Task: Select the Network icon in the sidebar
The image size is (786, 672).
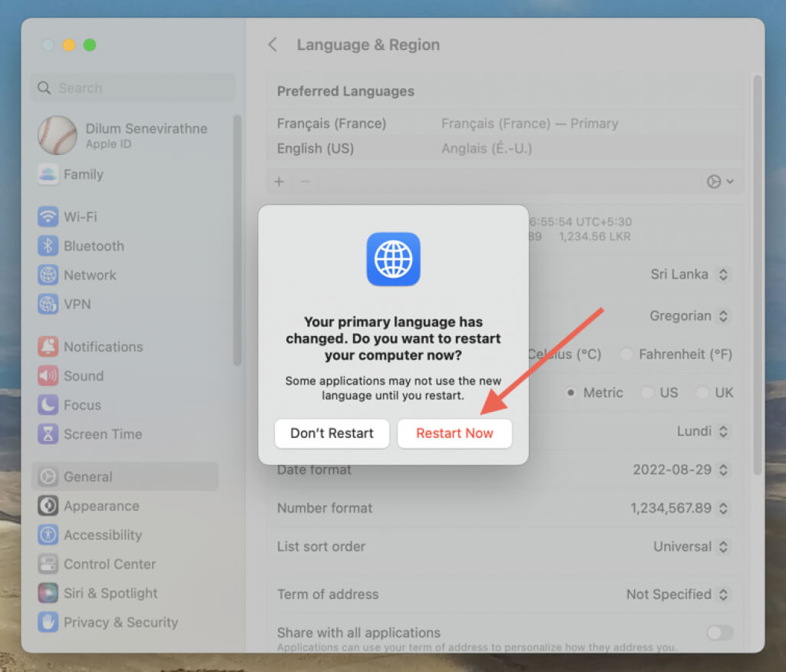Action: [48, 275]
